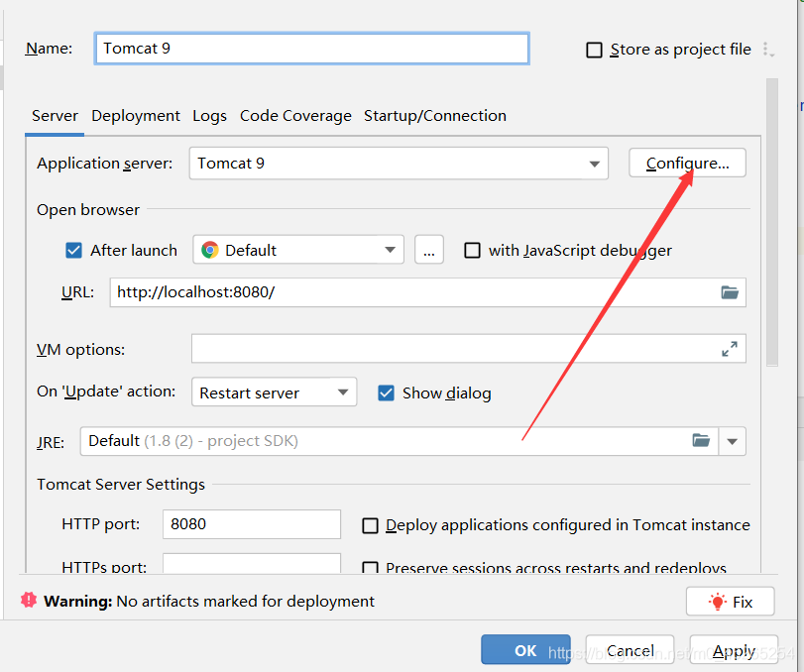Switch to the Deployment tab
The width and height of the screenshot is (804, 672).
pyautogui.click(x=136, y=116)
